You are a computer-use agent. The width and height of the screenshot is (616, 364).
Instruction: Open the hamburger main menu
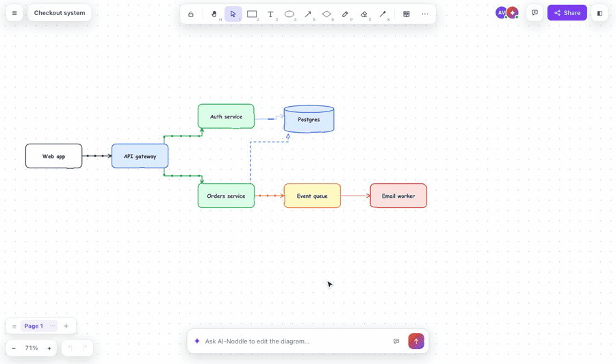tap(14, 13)
